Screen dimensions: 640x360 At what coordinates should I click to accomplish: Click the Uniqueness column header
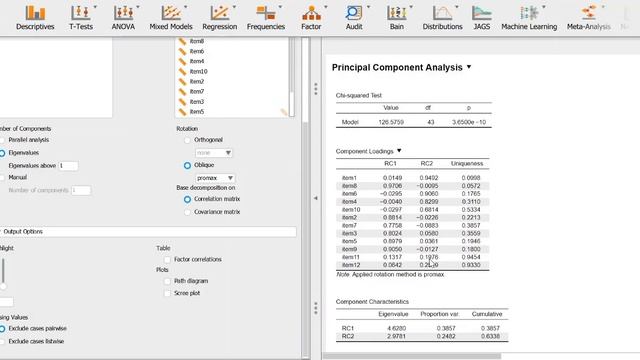tap(467, 164)
